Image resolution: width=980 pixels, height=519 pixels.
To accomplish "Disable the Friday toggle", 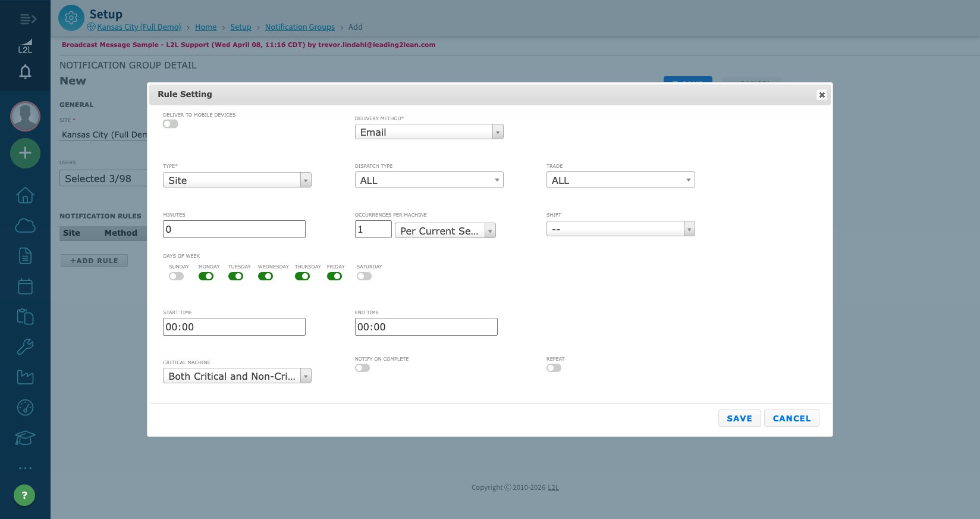I will (335, 276).
